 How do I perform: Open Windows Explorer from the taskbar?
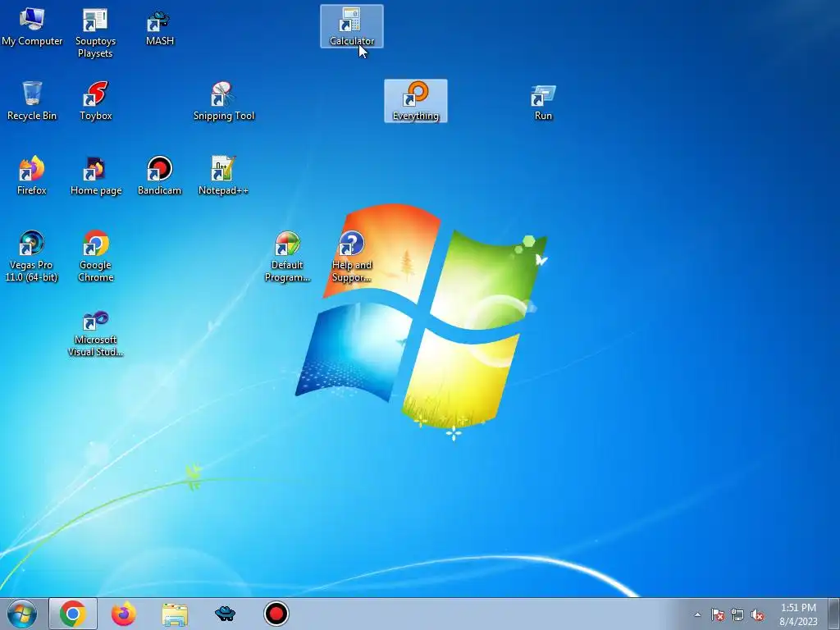tap(175, 614)
